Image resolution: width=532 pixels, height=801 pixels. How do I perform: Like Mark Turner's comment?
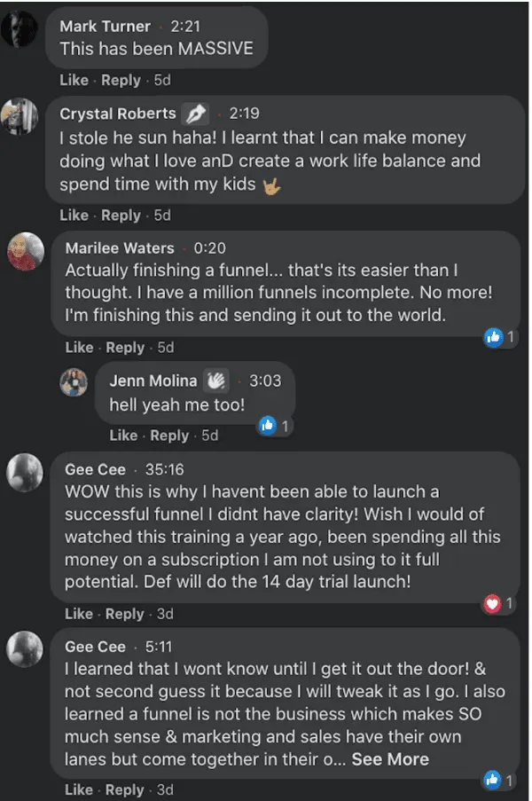click(x=74, y=80)
